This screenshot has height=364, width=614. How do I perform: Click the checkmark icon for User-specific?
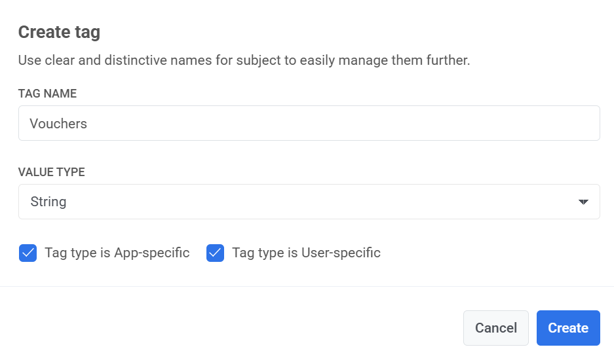point(216,253)
